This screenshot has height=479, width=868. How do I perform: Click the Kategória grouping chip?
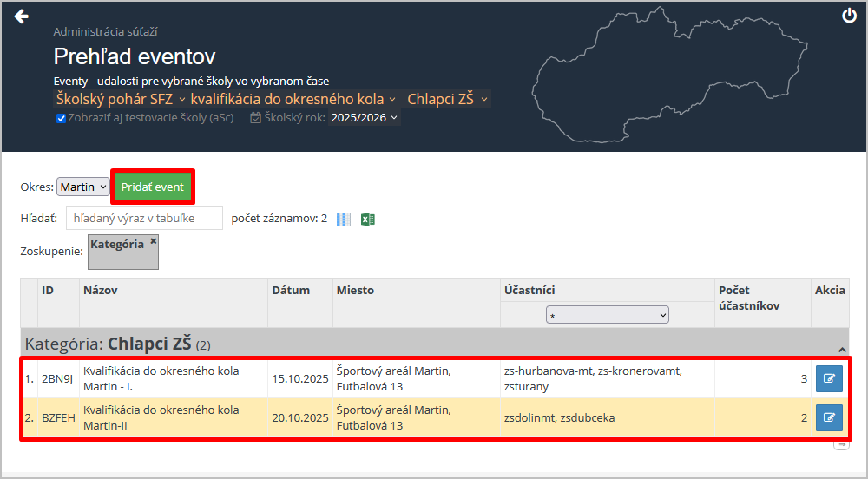coord(118,246)
